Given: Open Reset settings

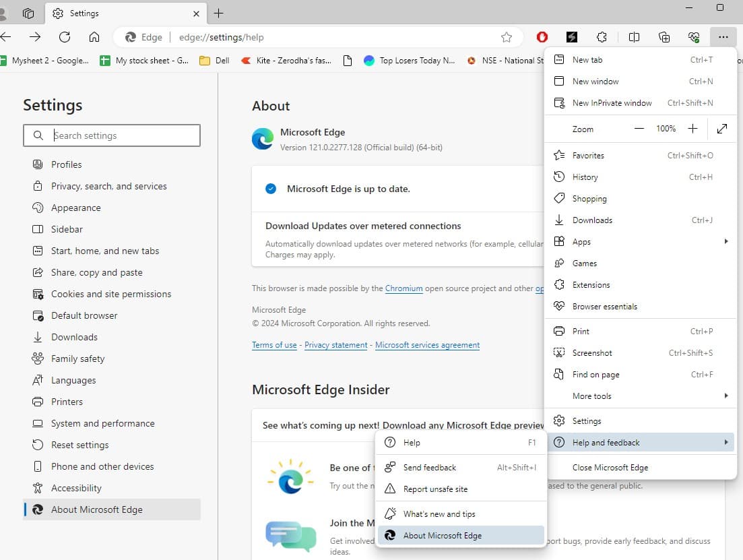Looking at the screenshot, I should pos(112,445).
